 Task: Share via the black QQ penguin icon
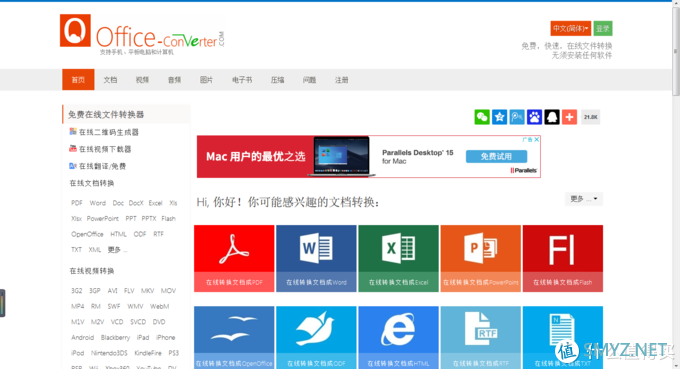pos(552,117)
